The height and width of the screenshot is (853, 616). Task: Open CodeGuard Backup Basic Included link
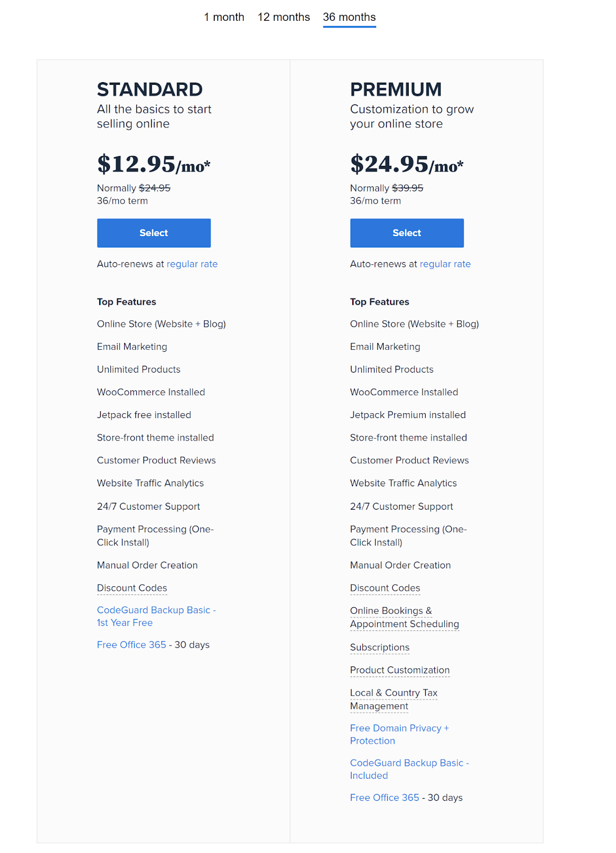tap(409, 769)
